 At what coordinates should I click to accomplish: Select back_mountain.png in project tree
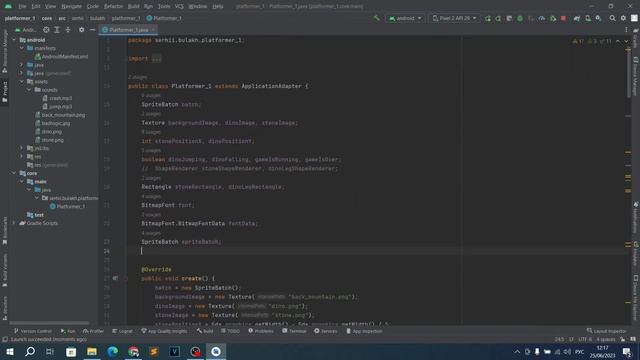[60, 115]
